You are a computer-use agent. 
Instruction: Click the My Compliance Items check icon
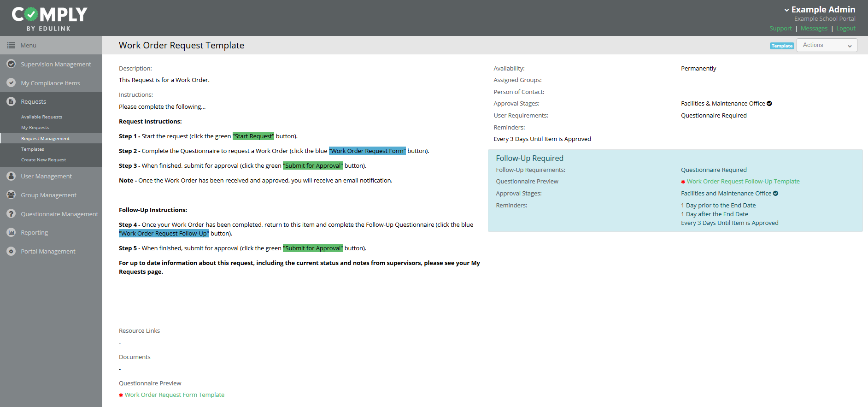point(11,83)
